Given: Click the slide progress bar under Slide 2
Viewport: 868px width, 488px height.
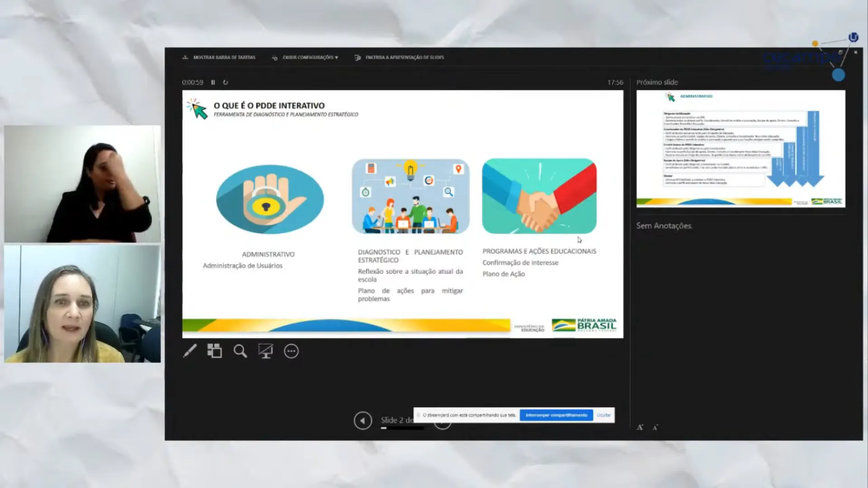Looking at the screenshot, I should (x=402, y=428).
